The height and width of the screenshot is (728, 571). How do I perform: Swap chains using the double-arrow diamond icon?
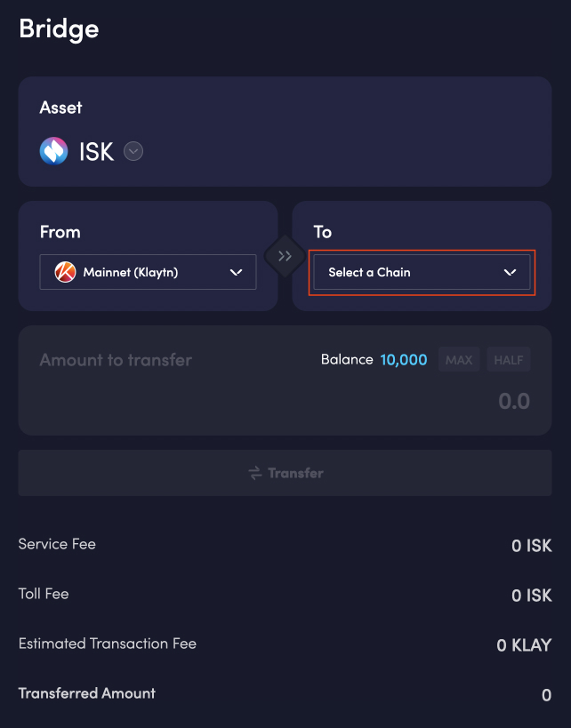285,256
